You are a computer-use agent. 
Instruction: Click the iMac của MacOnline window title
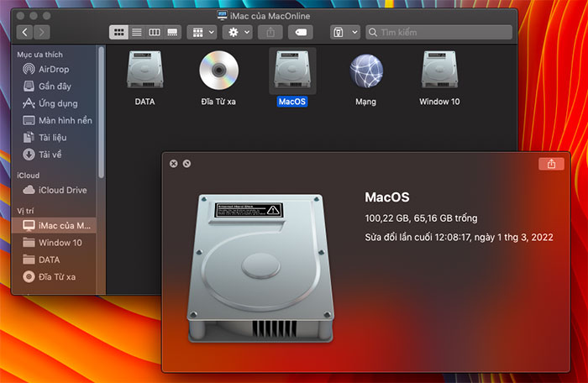(x=270, y=16)
